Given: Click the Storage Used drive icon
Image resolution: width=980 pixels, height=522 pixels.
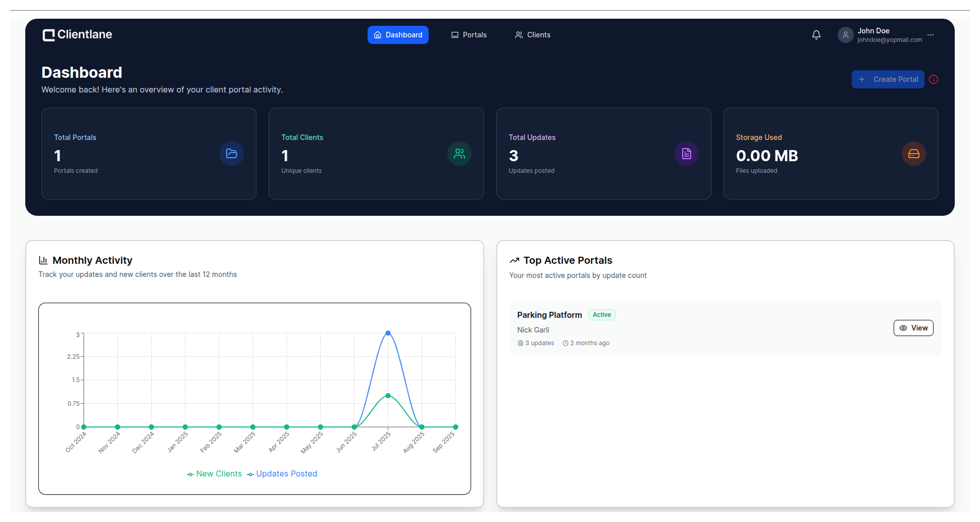Looking at the screenshot, I should 914,154.
